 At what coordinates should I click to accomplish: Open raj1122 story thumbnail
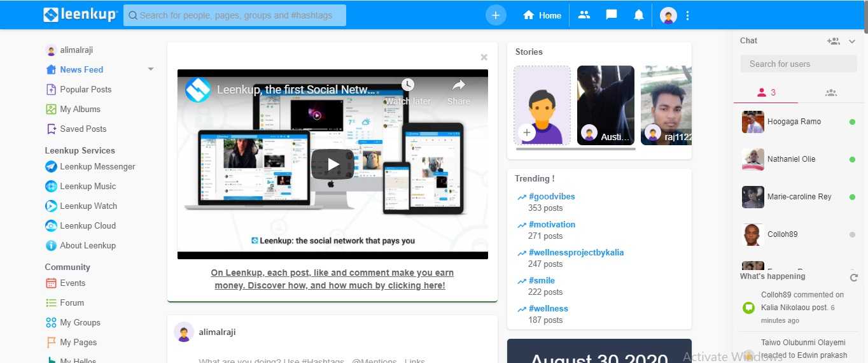666,105
